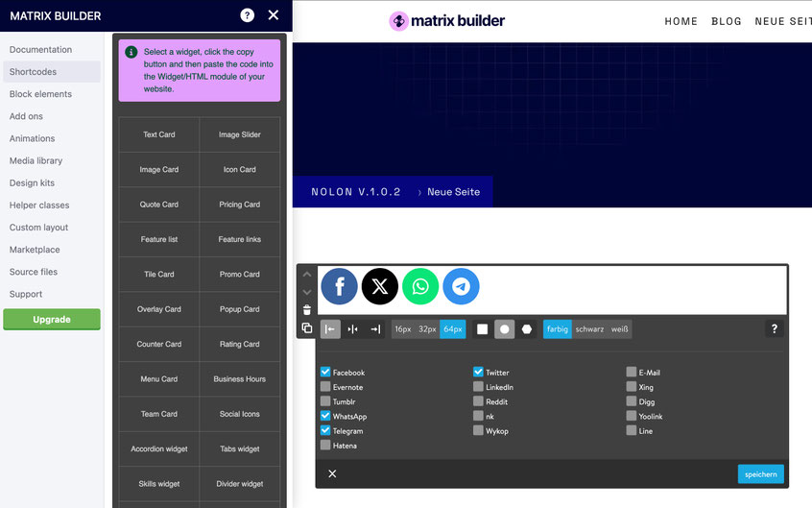This screenshot has width=812, height=508.
Task: Select the Pricing Card widget
Action: 240,205
